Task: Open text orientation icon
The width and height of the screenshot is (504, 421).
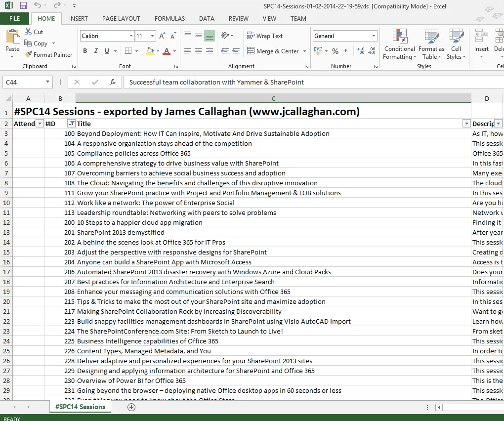Action: point(225,36)
